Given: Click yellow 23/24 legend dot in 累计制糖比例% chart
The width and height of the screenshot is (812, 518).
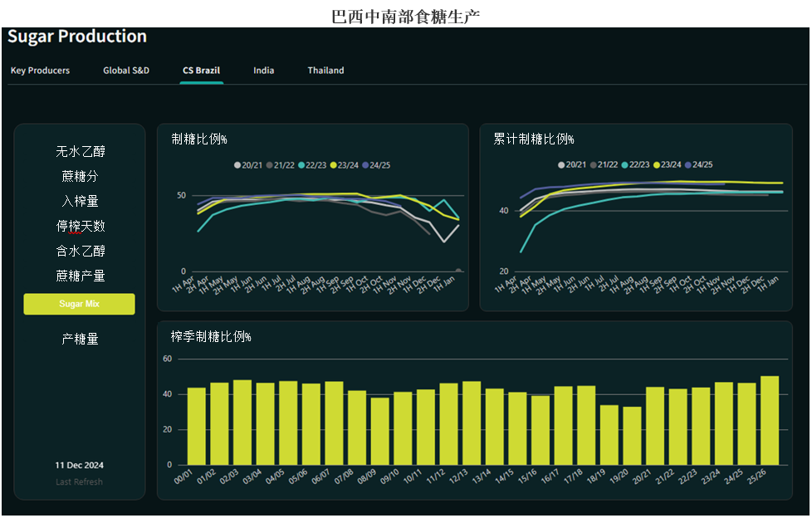Looking at the screenshot, I should tap(658, 165).
